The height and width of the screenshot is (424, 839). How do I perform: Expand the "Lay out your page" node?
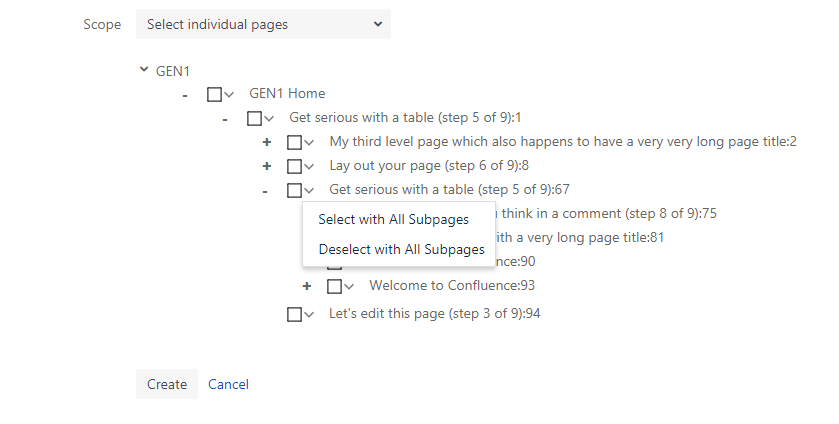point(267,166)
